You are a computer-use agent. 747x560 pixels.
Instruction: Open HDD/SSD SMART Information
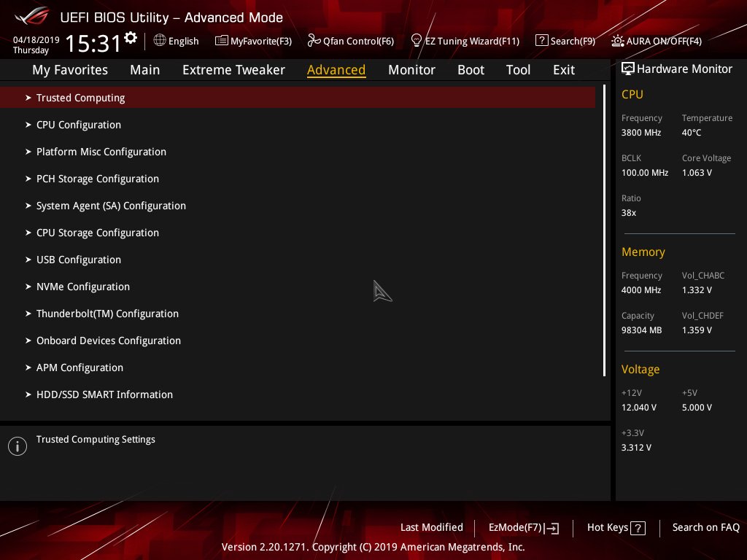tap(104, 394)
